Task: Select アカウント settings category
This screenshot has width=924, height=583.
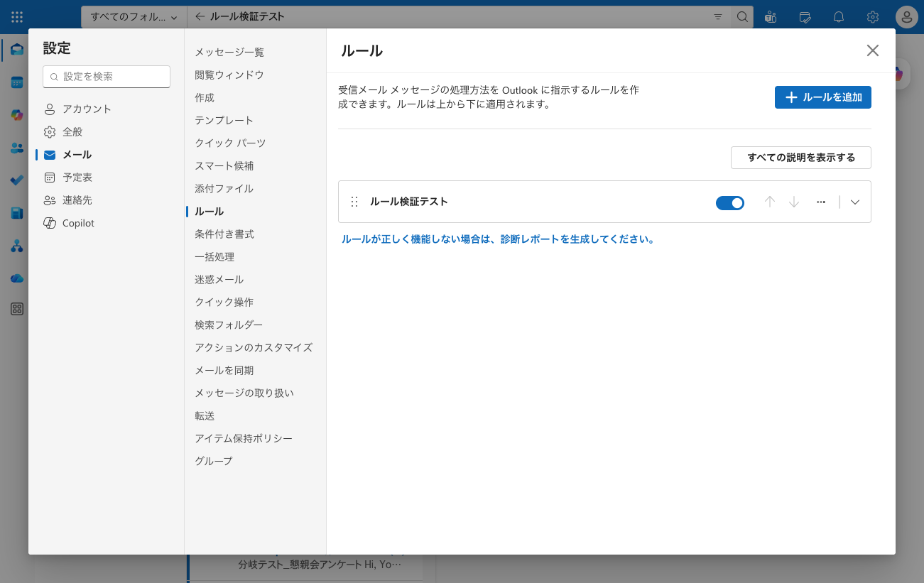Action: tap(107, 109)
